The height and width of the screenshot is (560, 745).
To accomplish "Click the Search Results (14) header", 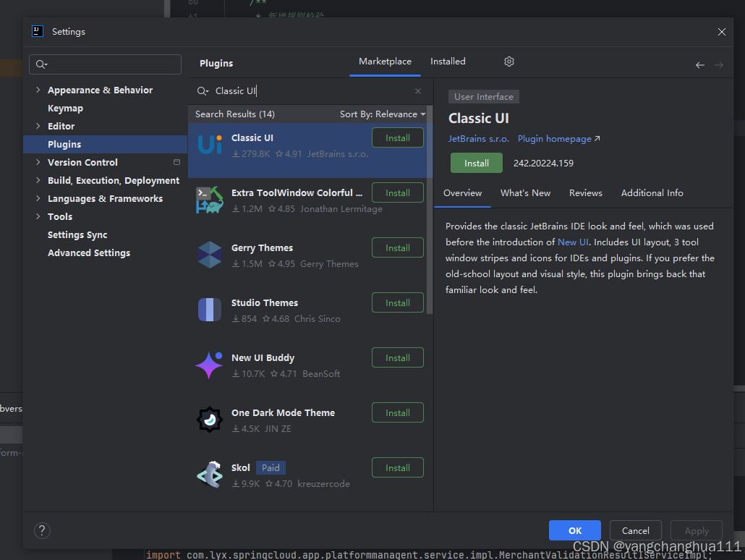I will tap(235, 114).
